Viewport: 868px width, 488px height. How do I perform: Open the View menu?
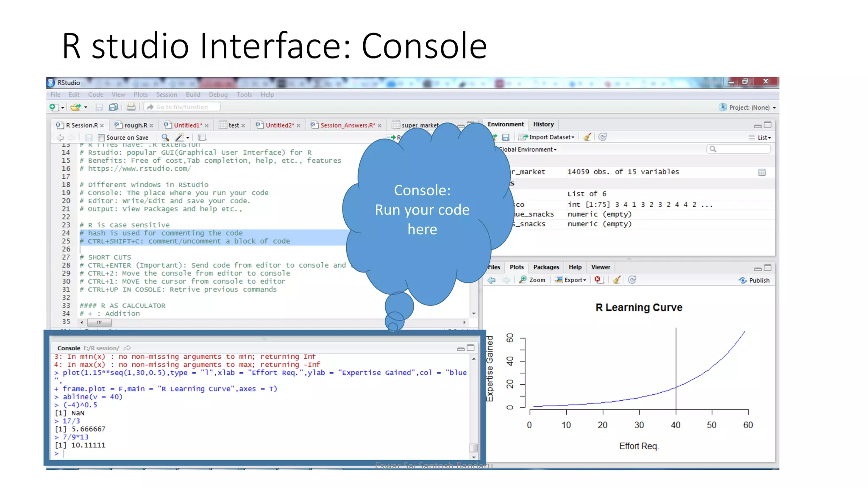(118, 94)
